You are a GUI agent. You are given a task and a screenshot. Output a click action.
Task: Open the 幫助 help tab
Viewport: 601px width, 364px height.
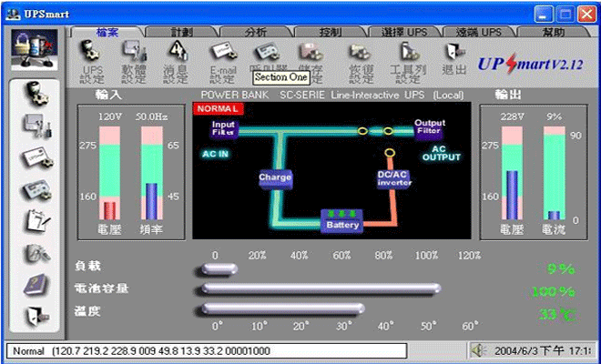click(553, 32)
